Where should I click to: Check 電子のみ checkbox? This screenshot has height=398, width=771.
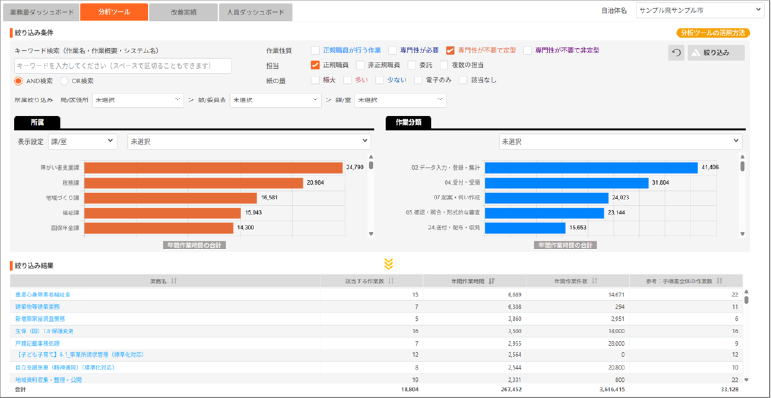pyautogui.click(x=418, y=80)
